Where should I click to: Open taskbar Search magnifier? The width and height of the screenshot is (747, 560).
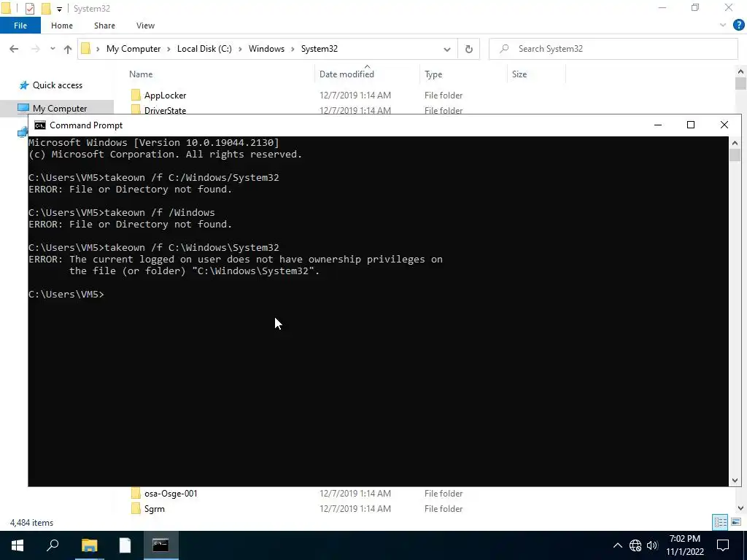[53, 545]
